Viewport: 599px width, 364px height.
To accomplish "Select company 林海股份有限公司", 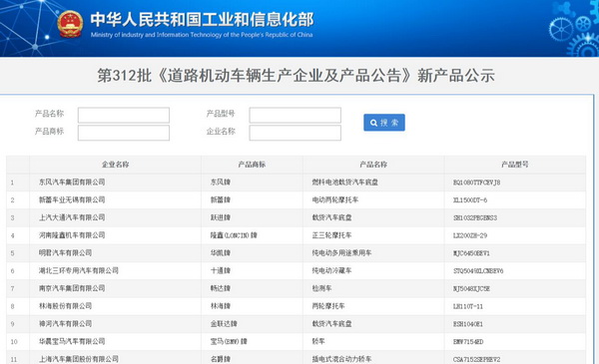I will (x=65, y=305).
